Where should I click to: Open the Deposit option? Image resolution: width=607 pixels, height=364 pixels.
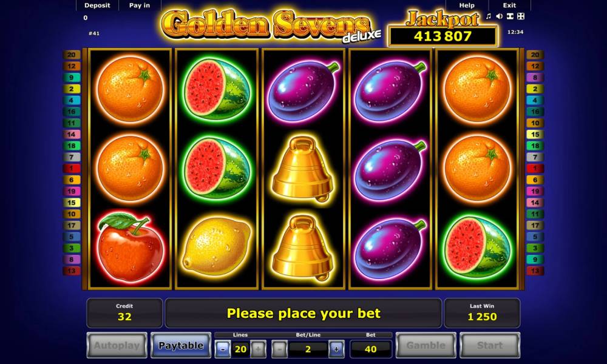[x=97, y=5]
